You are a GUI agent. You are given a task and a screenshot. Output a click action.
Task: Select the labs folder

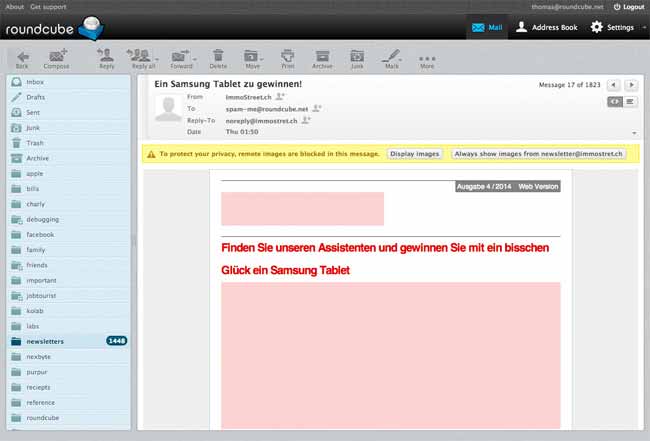tap(68, 326)
